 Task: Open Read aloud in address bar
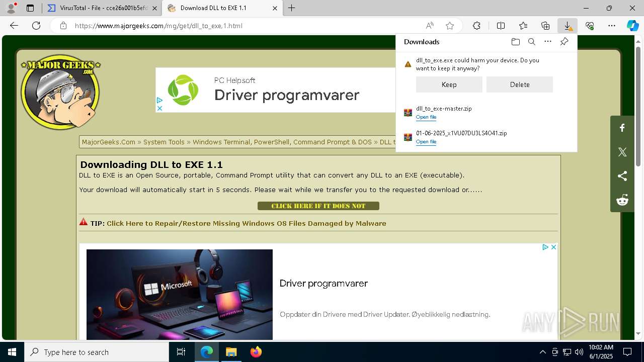click(x=430, y=26)
